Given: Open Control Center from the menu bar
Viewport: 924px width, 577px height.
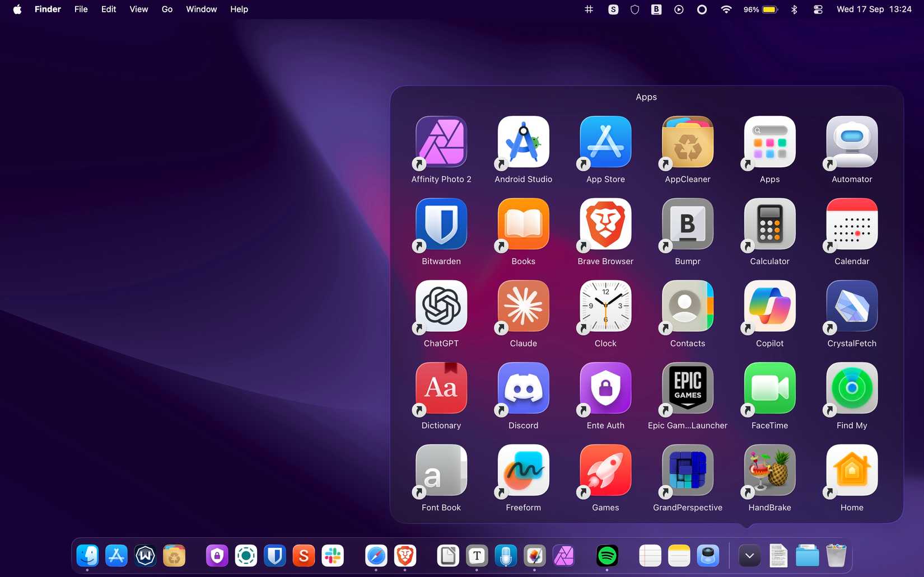Looking at the screenshot, I should [818, 9].
